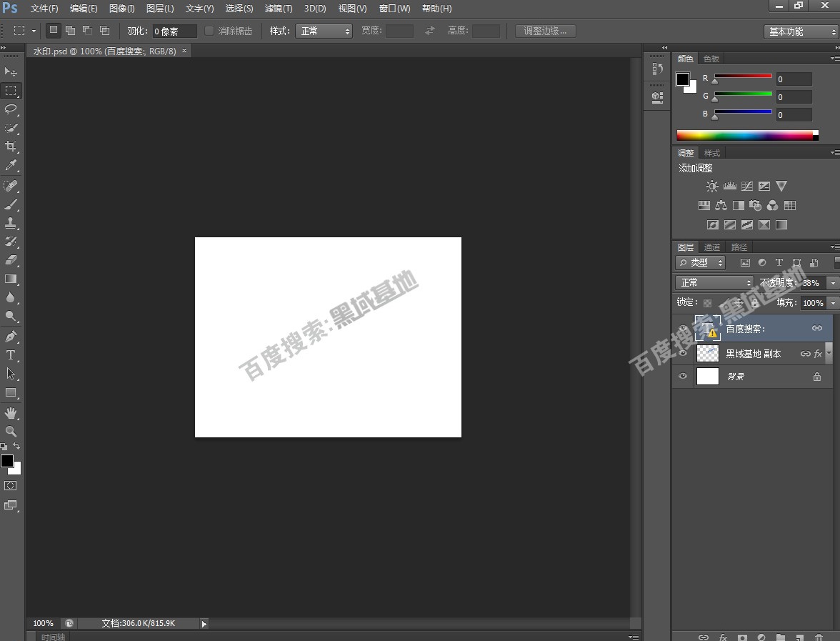The width and height of the screenshot is (840, 641).
Task: Add a Channel Mixer adjustment
Action: [x=773, y=205]
